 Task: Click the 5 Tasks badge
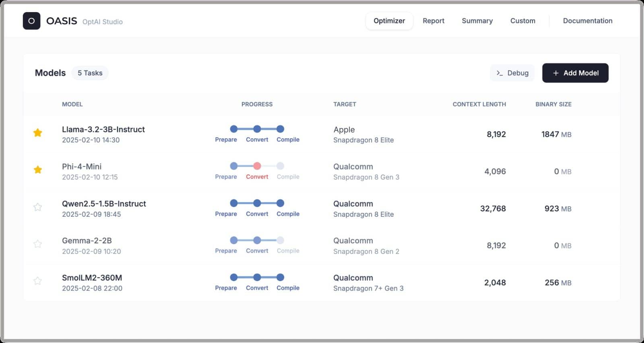90,73
